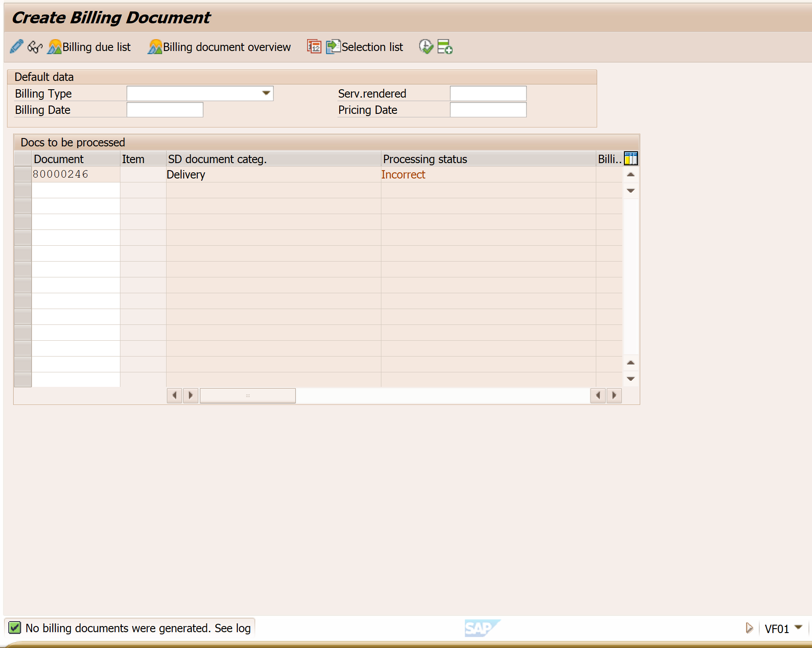The width and height of the screenshot is (812, 648).
Task: Expand the status bar triangle next to VF01
Action: click(749, 628)
